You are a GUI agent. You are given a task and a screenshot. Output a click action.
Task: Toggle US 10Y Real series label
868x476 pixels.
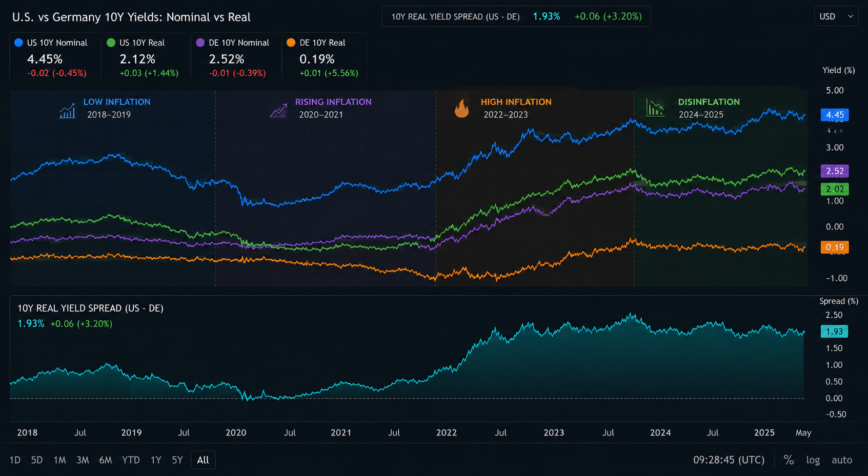click(x=142, y=43)
